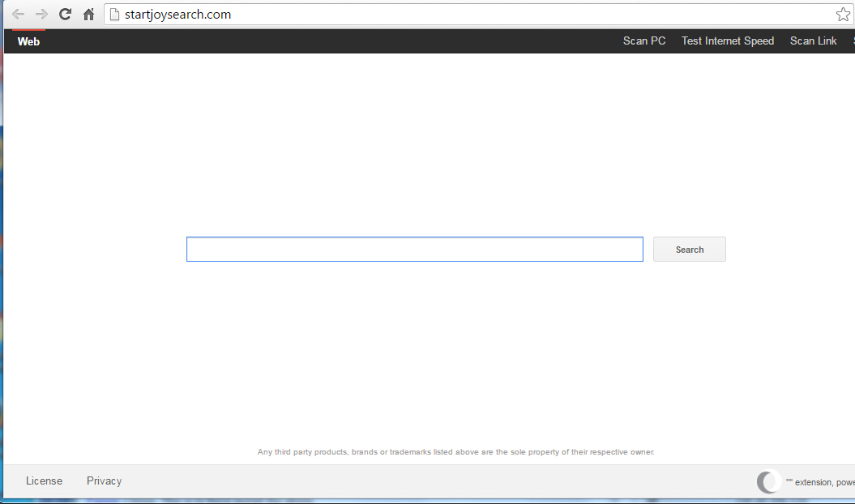This screenshot has height=504, width=855.
Task: Open the Scan Link menu item
Action: coord(813,41)
